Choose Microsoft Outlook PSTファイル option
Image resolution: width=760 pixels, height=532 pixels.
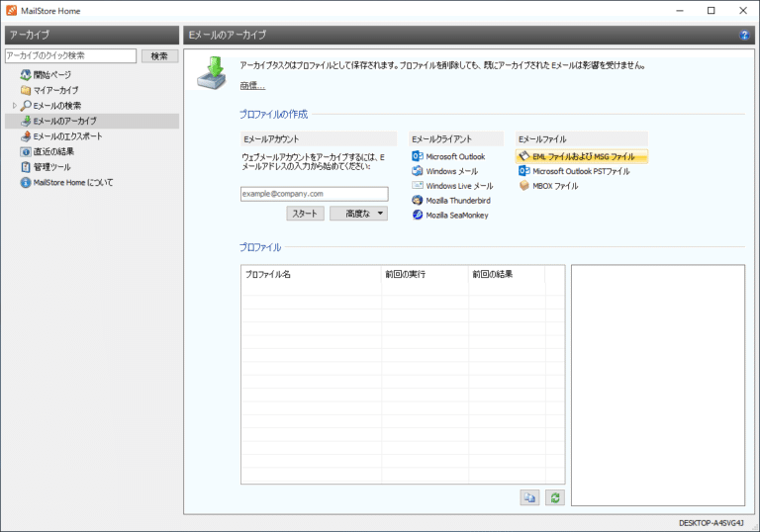click(x=581, y=171)
